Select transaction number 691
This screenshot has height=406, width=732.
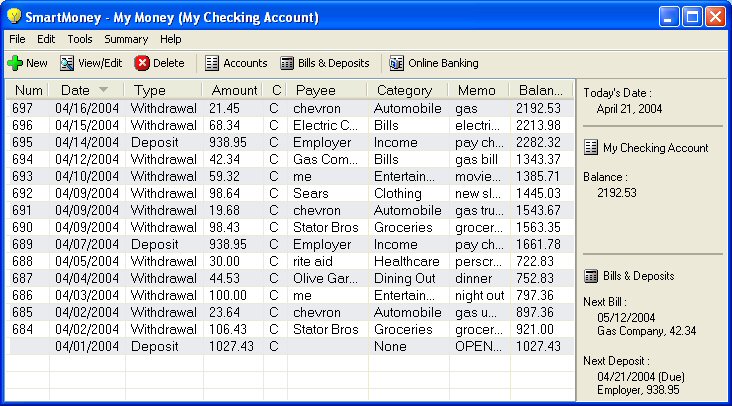pos(22,210)
